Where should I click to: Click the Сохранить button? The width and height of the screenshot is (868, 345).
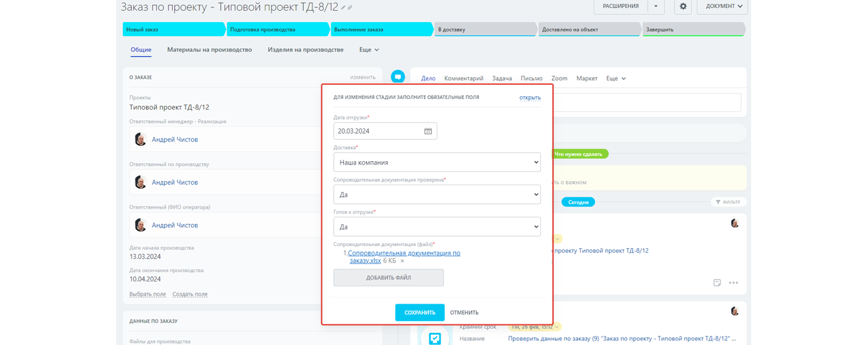[x=419, y=312]
